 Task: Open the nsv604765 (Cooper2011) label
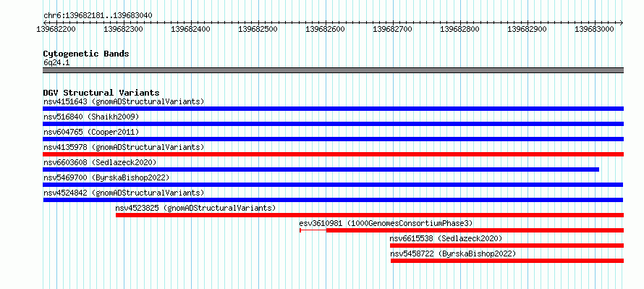coord(91,132)
